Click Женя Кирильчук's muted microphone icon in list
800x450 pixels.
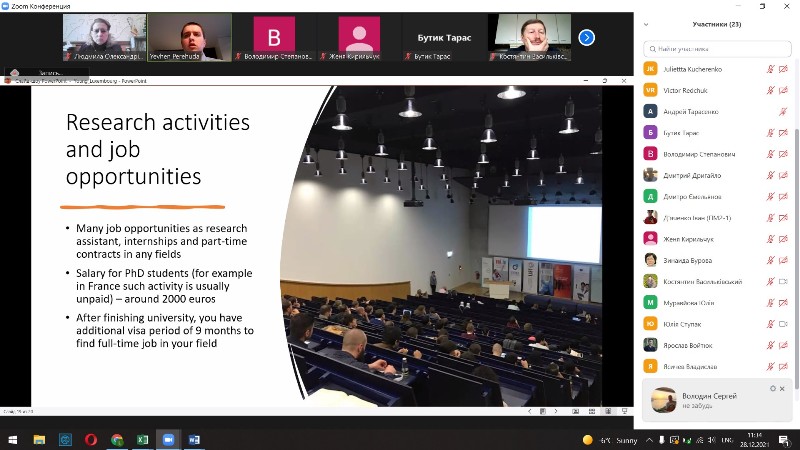click(x=770, y=239)
